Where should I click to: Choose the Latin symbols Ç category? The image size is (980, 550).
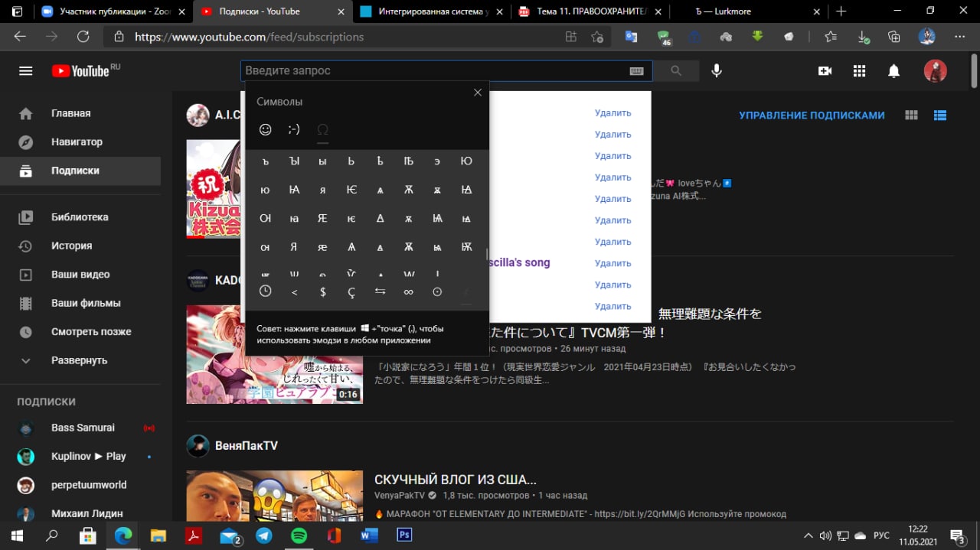pyautogui.click(x=351, y=291)
